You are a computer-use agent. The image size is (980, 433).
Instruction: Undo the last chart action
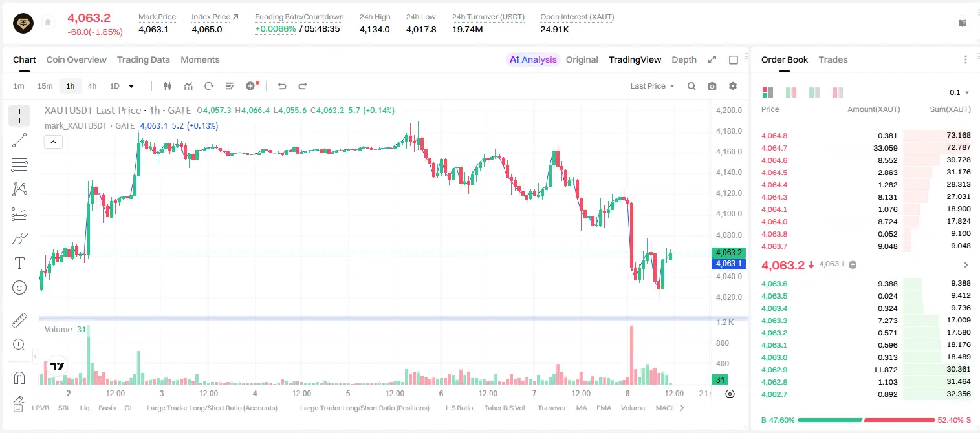coord(282,86)
